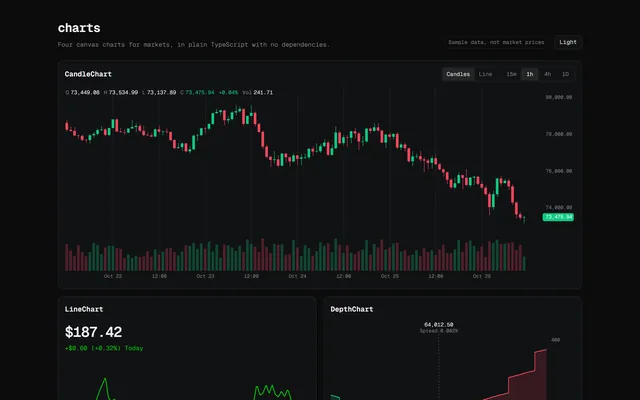Click the 'charts' page heading
The width and height of the screenshot is (640, 400).
79,28
